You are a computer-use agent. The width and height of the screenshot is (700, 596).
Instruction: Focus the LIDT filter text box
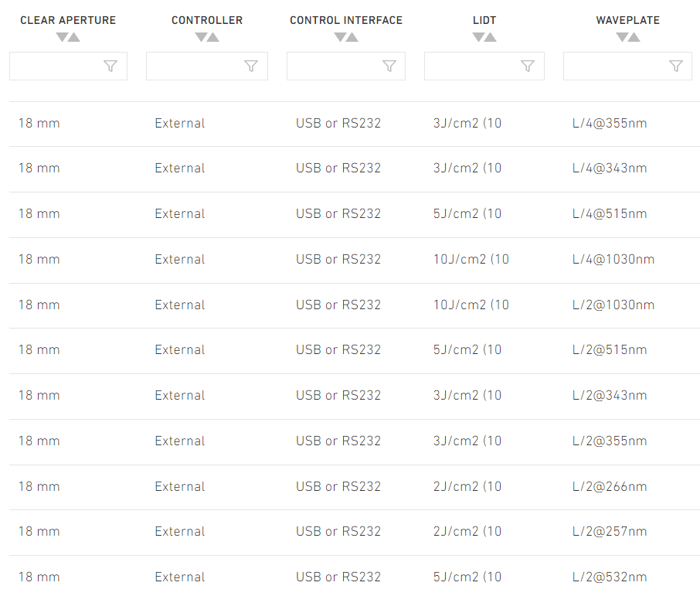click(x=484, y=66)
